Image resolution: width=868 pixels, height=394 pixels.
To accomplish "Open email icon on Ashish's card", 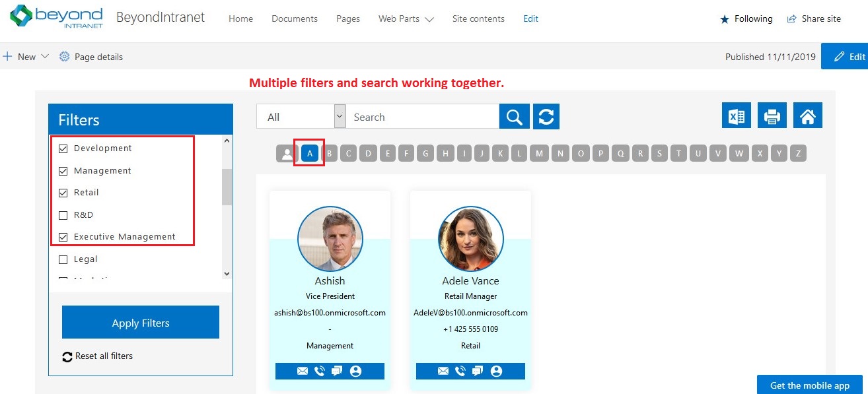I will coord(302,371).
